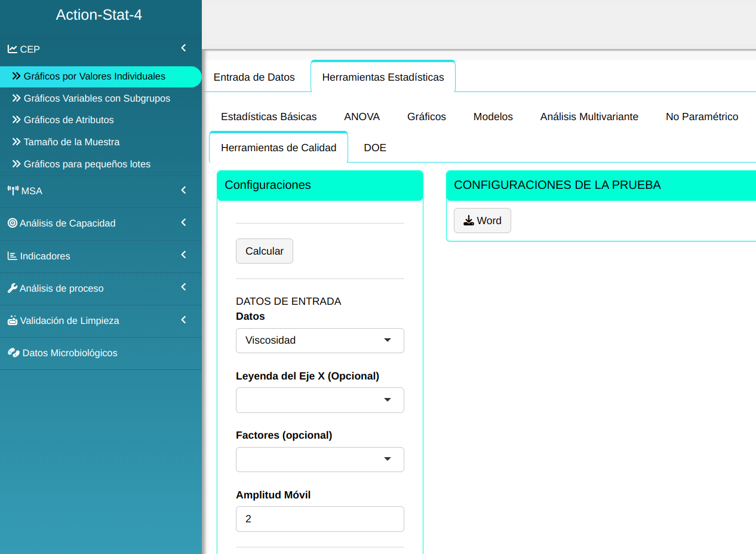756x554 pixels.
Task: Select Tamaño de la Muestra sidebar item
Action: pos(72,142)
